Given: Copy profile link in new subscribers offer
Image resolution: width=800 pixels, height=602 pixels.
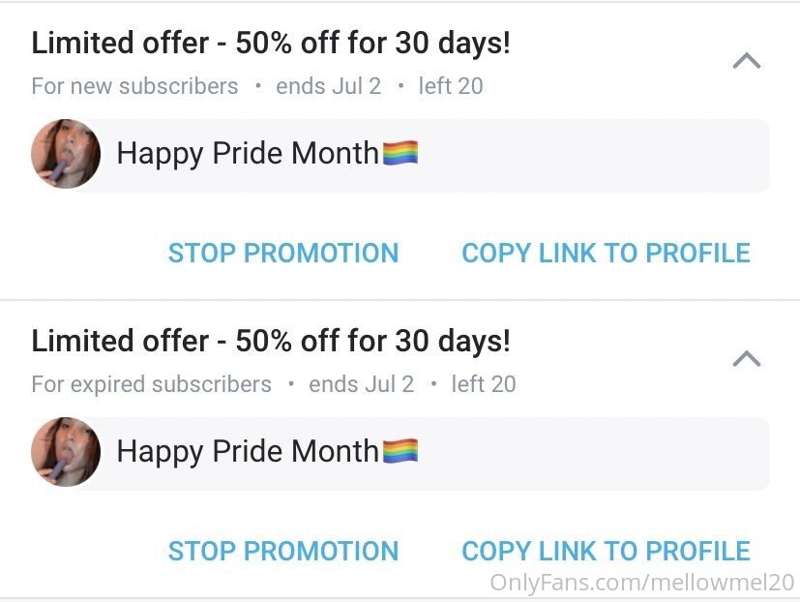Looking at the screenshot, I should [x=606, y=253].
